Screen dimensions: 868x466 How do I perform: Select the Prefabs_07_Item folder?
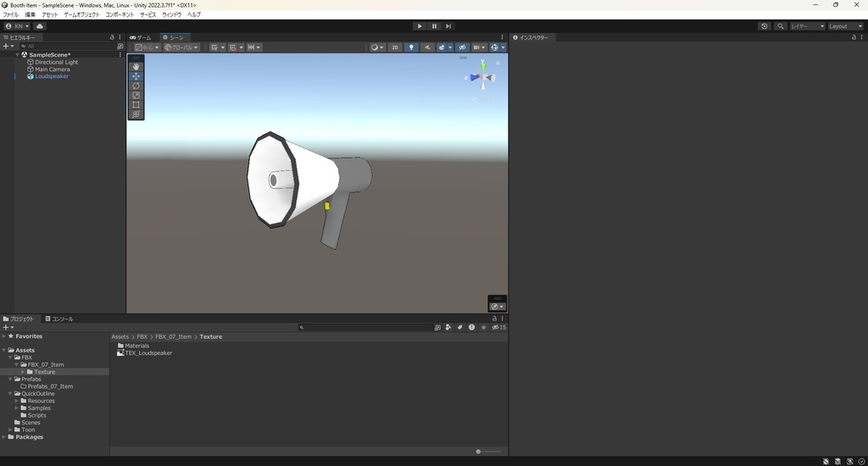pyautogui.click(x=50, y=387)
